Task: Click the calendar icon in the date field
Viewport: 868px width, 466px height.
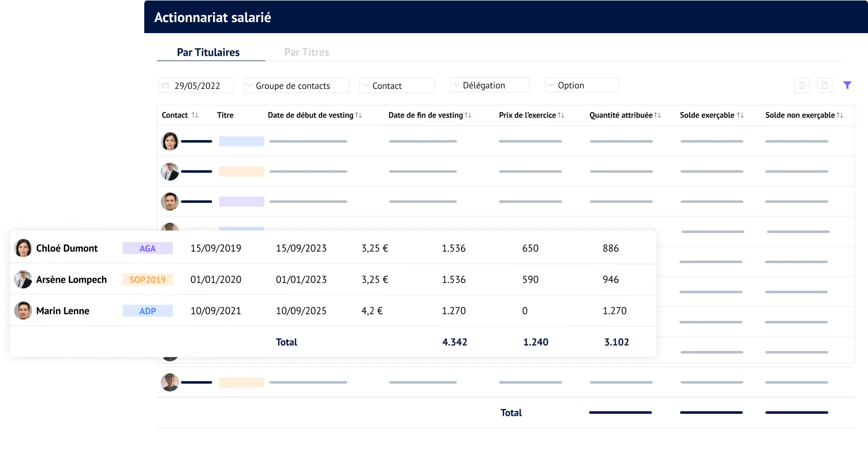Action: pyautogui.click(x=166, y=85)
